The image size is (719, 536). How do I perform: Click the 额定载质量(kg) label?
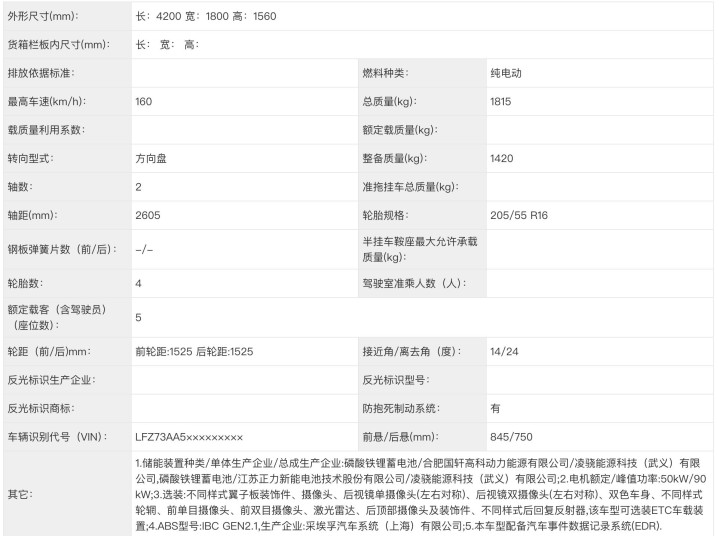(x=400, y=130)
